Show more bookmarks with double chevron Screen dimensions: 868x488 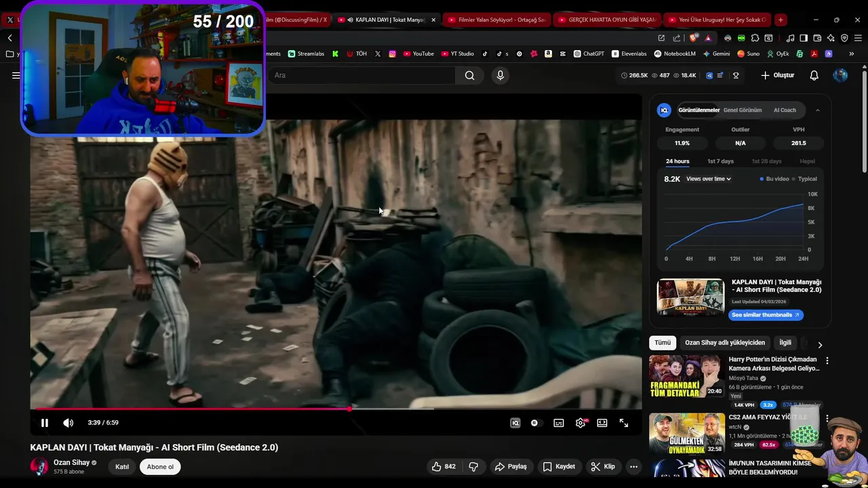tap(852, 54)
